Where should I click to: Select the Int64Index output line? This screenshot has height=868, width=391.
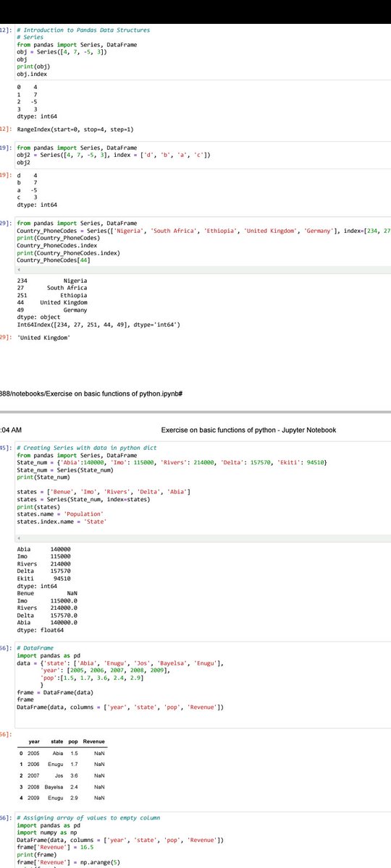[98, 325]
